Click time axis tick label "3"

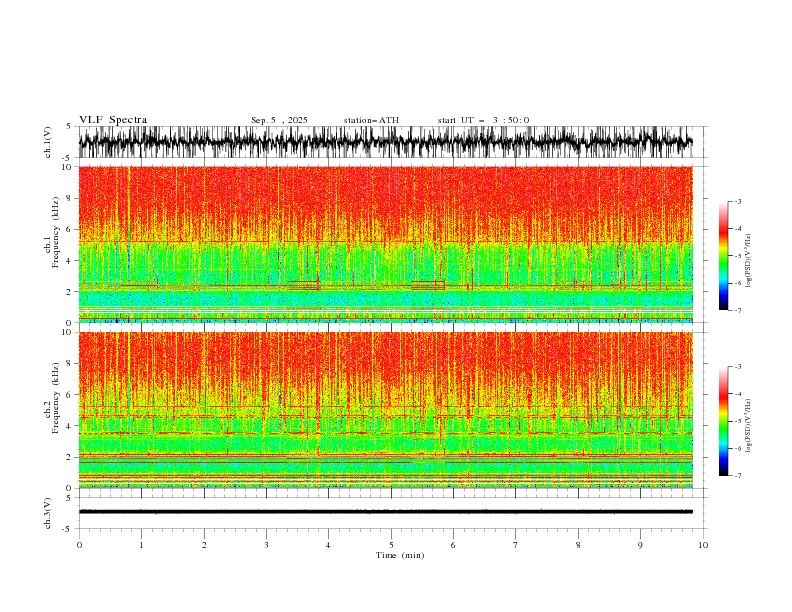pyautogui.click(x=266, y=545)
